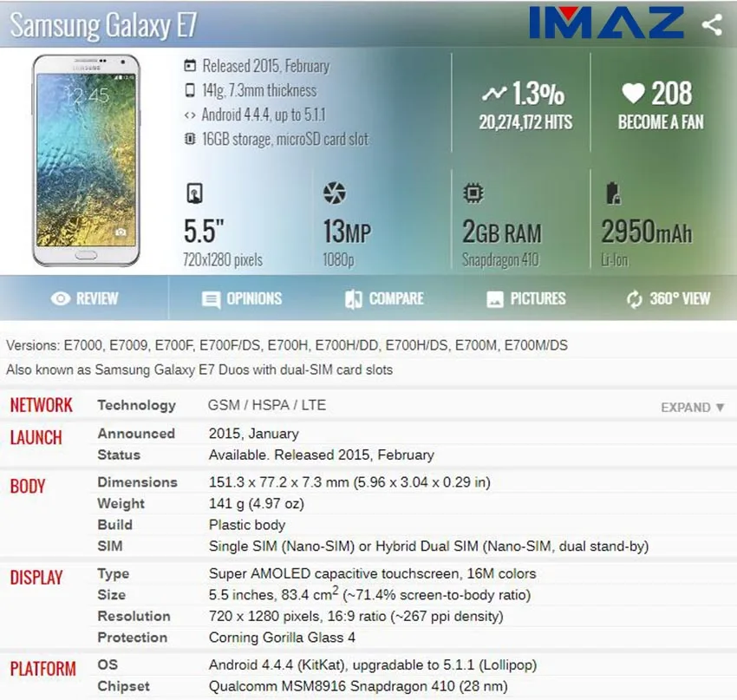Click the Protection label
The width and height of the screenshot is (737, 700).
132,637
